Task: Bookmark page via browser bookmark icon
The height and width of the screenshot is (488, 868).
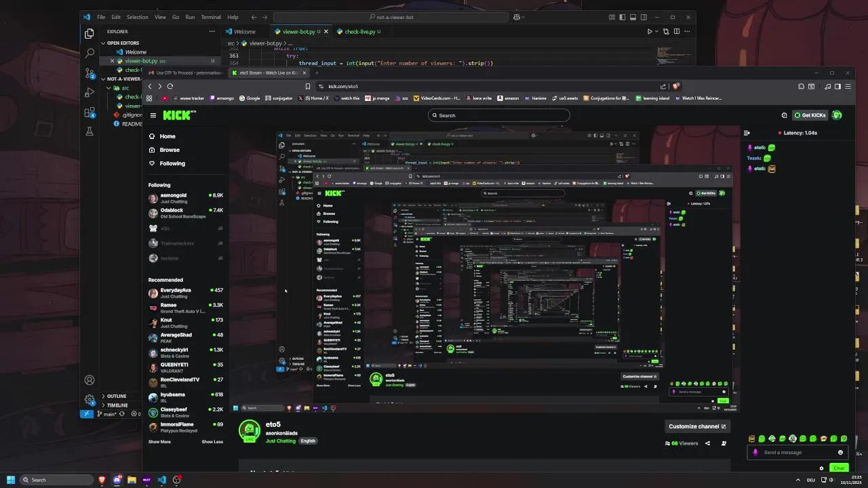Action: point(308,86)
